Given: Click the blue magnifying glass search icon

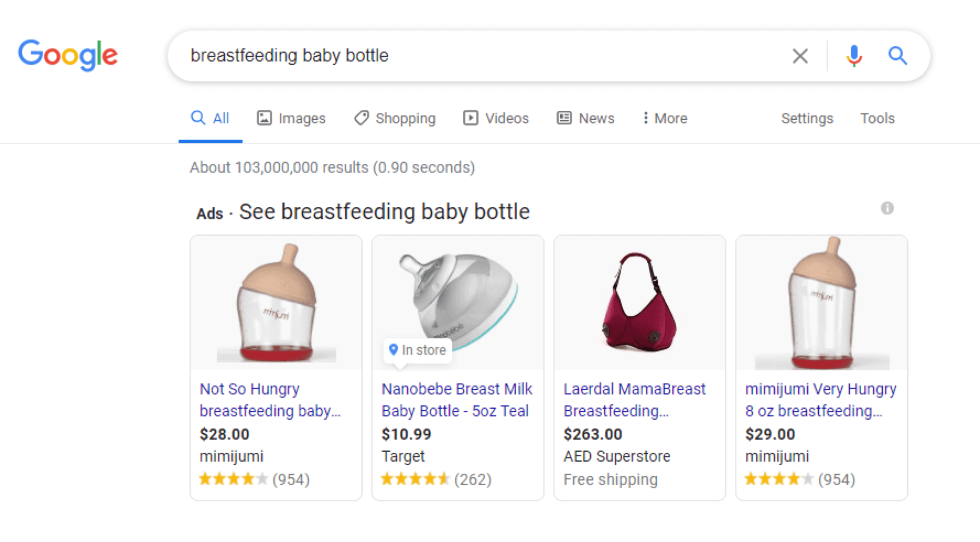Looking at the screenshot, I should coord(897,56).
